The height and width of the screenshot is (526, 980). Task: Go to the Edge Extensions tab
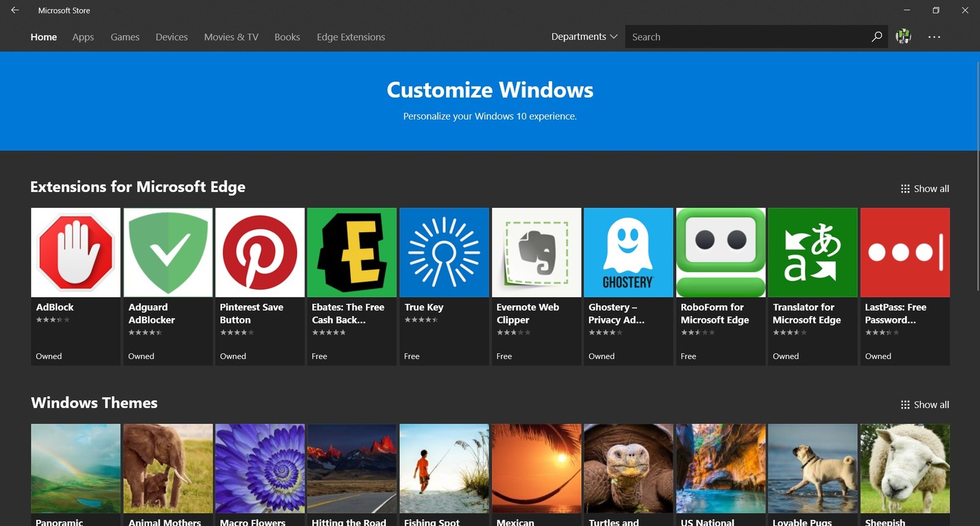click(x=351, y=37)
